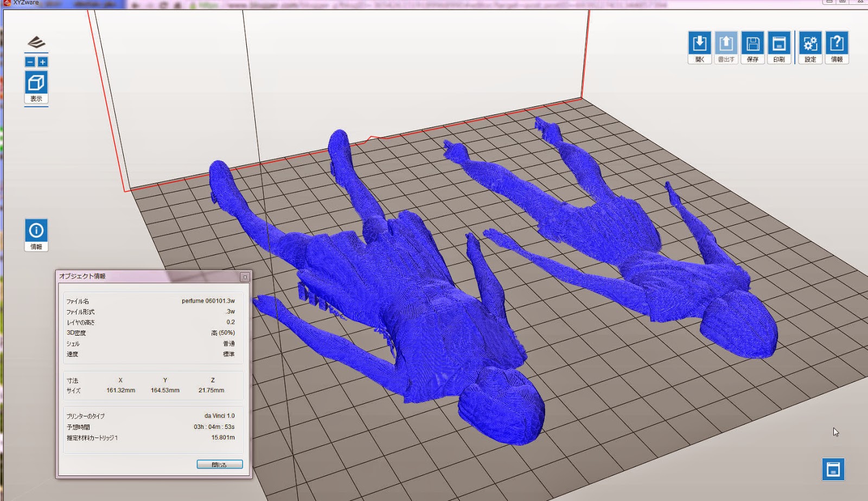
Task: Click the '速度' label
Action: tap(73, 354)
